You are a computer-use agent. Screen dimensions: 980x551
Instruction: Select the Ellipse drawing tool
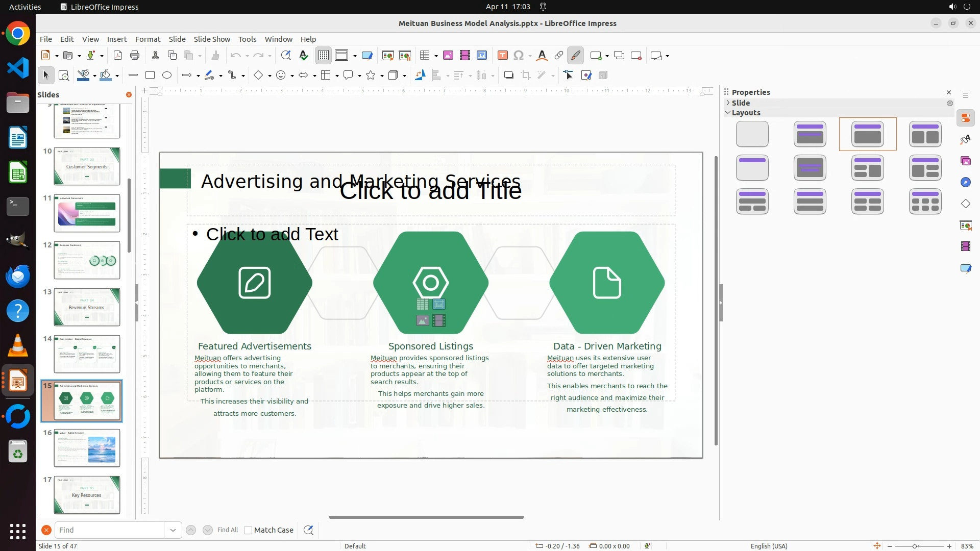click(x=167, y=76)
